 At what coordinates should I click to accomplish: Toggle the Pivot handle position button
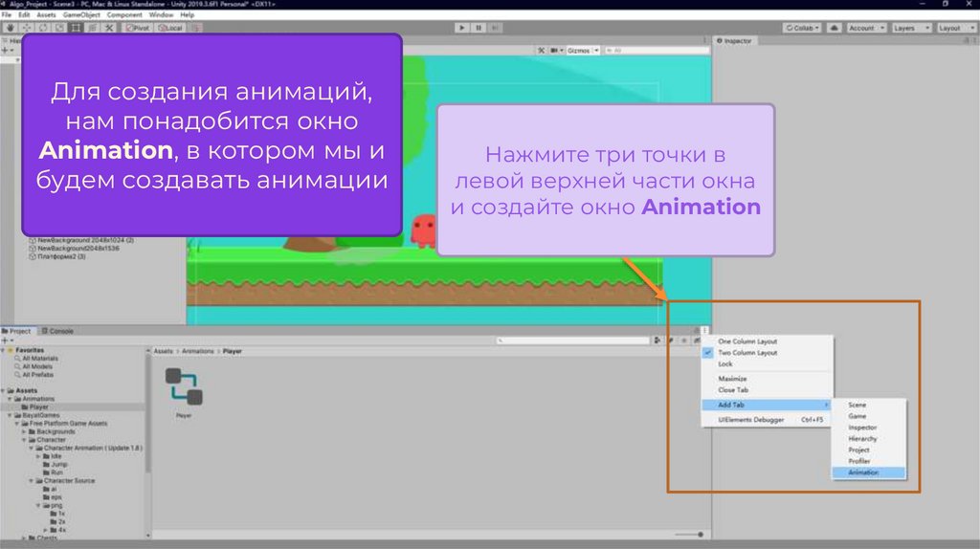[139, 28]
